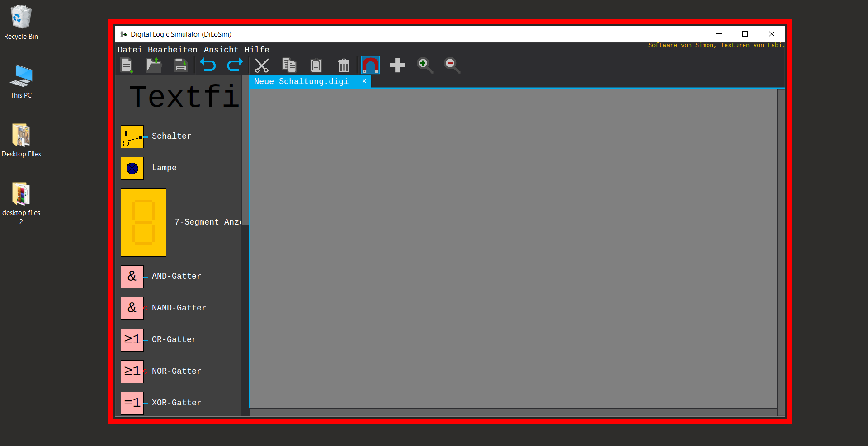Viewport: 868px width, 446px height.
Task: Cut selection with the scissors icon
Action: pyautogui.click(x=262, y=66)
